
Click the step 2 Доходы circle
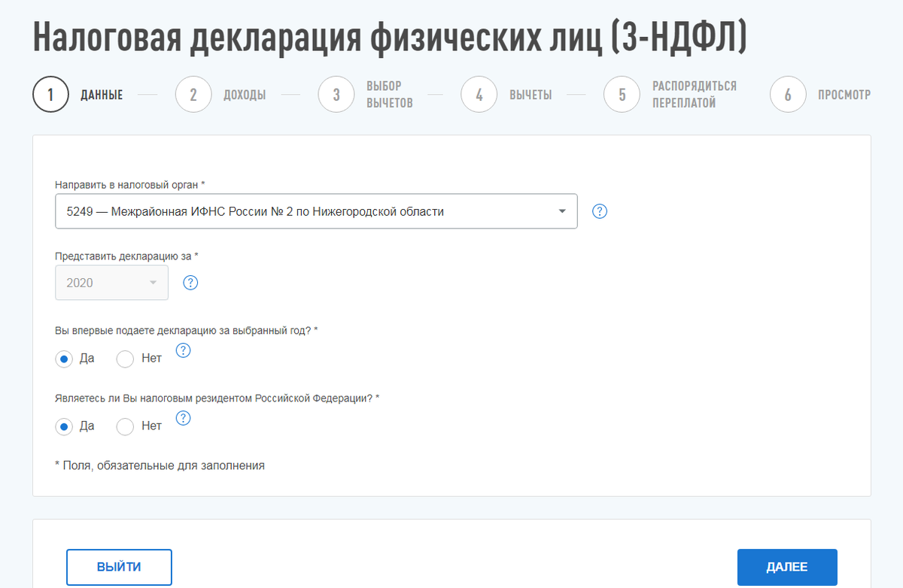193,94
